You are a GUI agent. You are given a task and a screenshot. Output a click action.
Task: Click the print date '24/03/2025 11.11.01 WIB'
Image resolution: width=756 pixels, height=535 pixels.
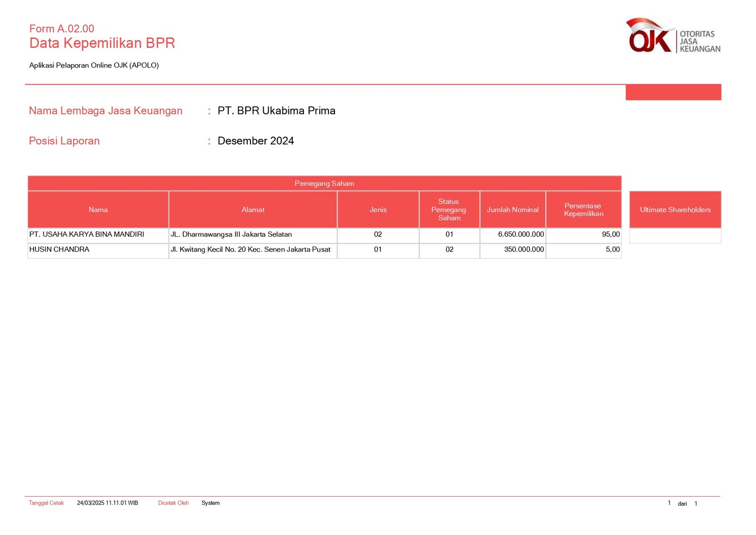(108, 503)
